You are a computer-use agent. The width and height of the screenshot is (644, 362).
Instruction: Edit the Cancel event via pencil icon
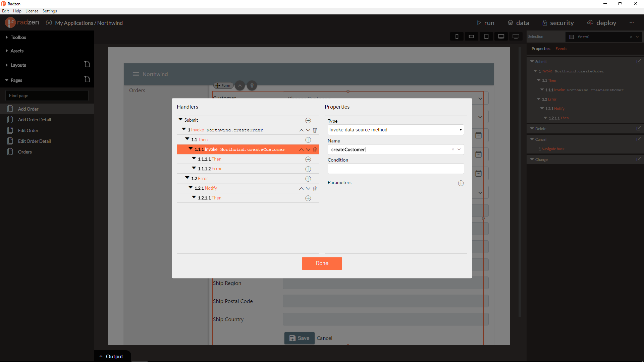pyautogui.click(x=639, y=139)
